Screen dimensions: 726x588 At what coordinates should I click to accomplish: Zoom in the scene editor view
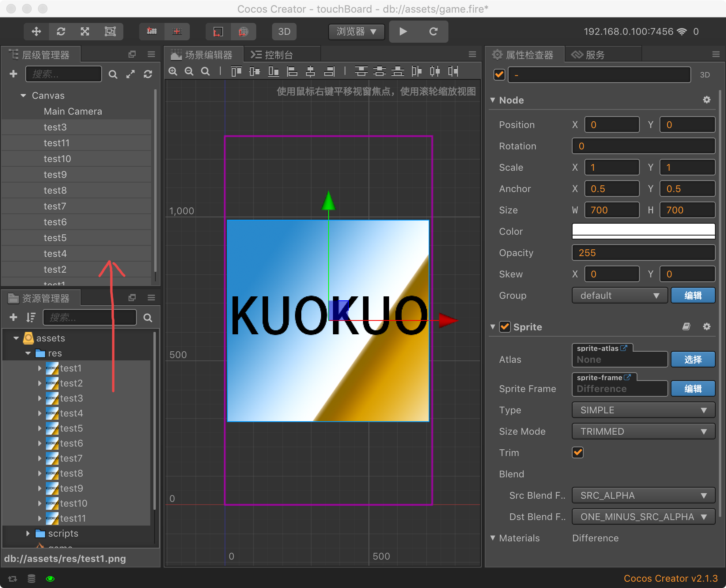173,72
